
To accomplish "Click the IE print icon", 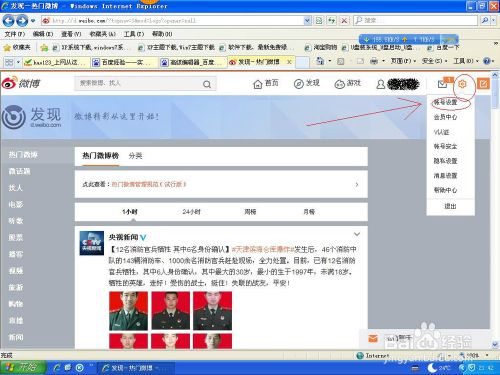I will [374, 61].
